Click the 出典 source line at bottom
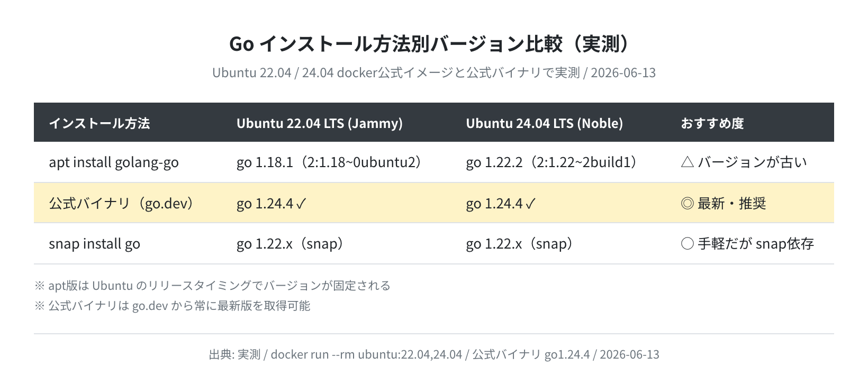This screenshot has width=868, height=384. 434,354
